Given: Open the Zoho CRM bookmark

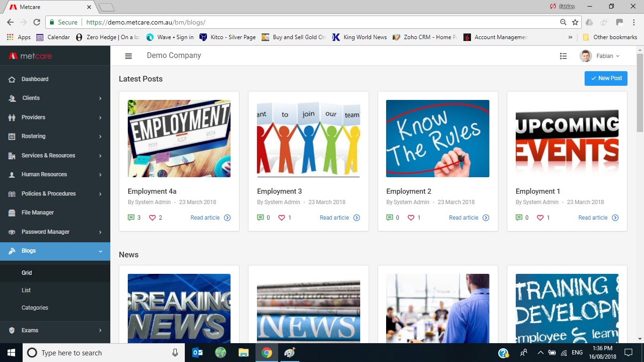Looking at the screenshot, I should click(x=425, y=37).
